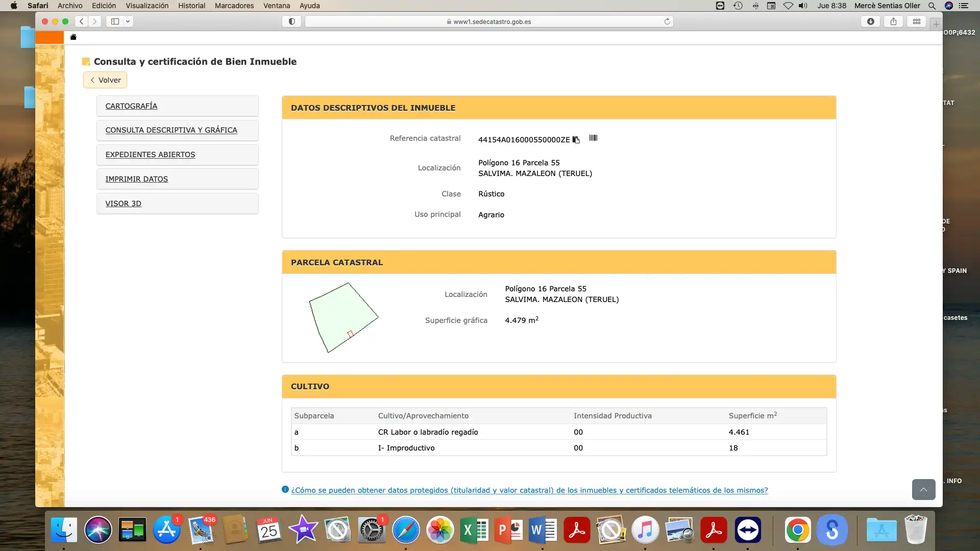This screenshot has width=980, height=551.
Task: Open the tab overview grid icon
Action: (x=917, y=21)
